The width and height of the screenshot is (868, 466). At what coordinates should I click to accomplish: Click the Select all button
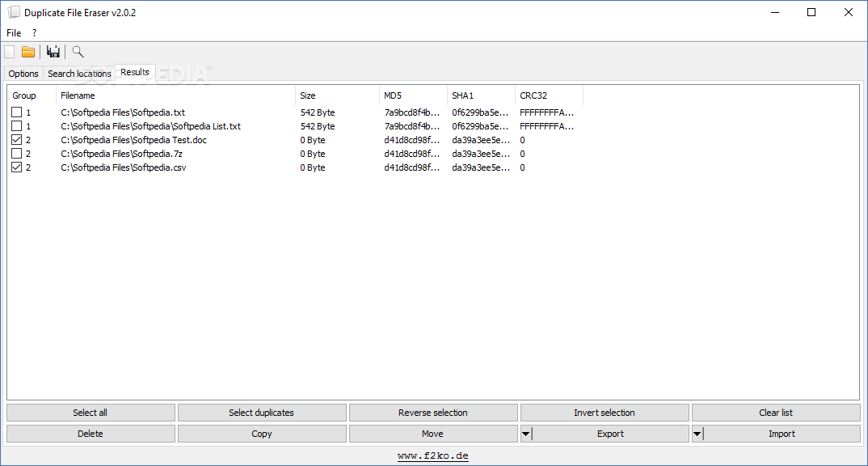pyautogui.click(x=91, y=413)
